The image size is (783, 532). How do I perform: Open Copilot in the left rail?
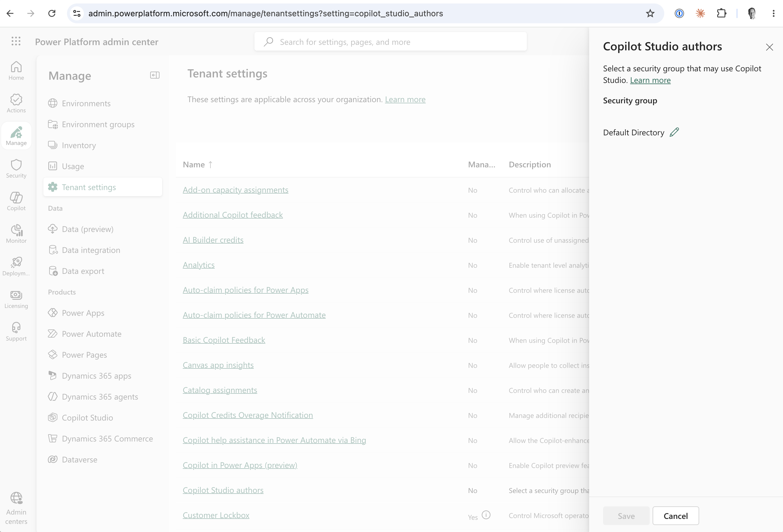tap(16, 201)
